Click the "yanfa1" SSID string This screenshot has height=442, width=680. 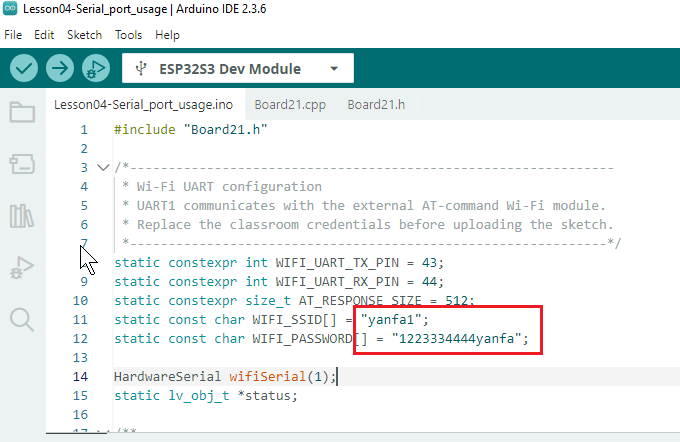[391, 320]
